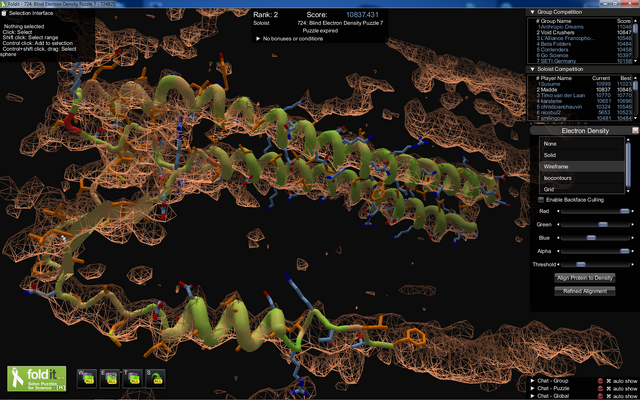Expand the No bonuses or conditions section

tap(258, 39)
